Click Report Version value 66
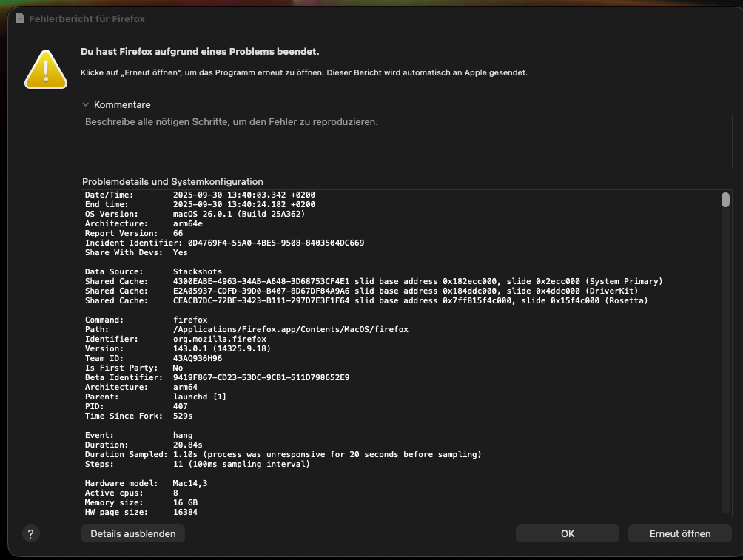 tap(178, 233)
